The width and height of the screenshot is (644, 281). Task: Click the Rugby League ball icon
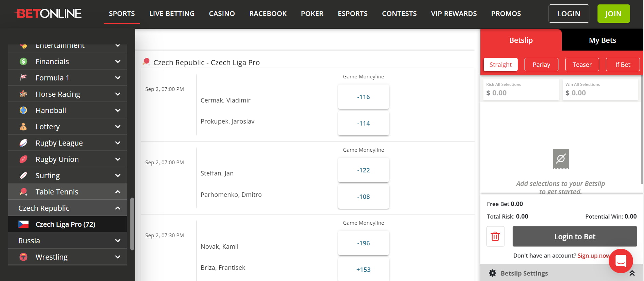[23, 143]
